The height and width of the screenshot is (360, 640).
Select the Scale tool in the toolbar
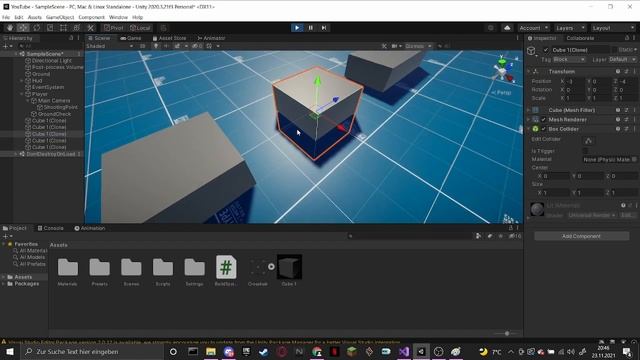coord(50,28)
